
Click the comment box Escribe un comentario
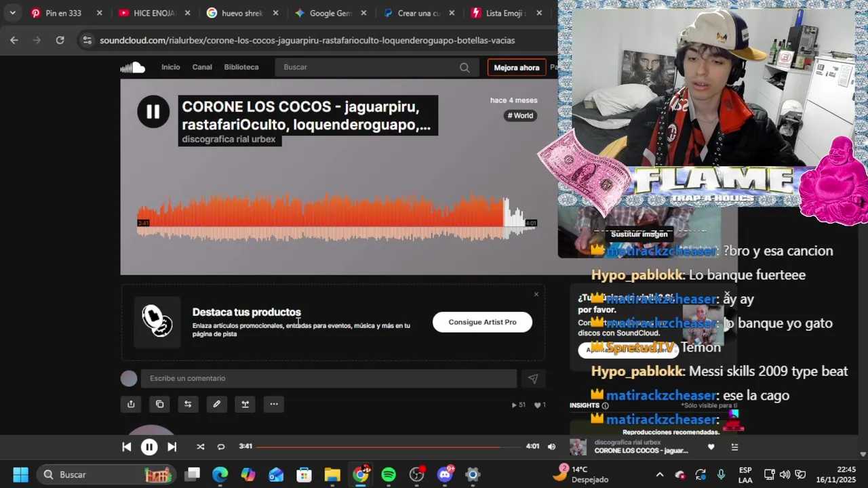(329, 378)
